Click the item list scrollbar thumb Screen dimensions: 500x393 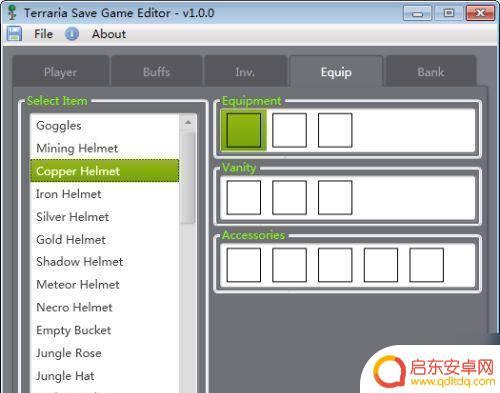[x=188, y=178]
